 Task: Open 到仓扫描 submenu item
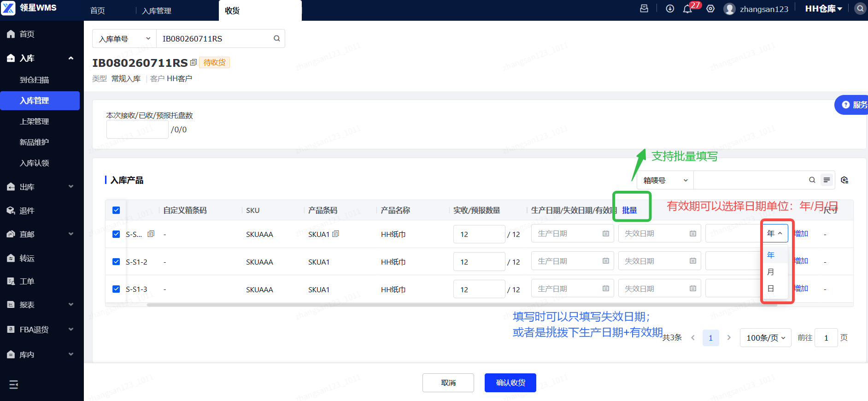34,80
